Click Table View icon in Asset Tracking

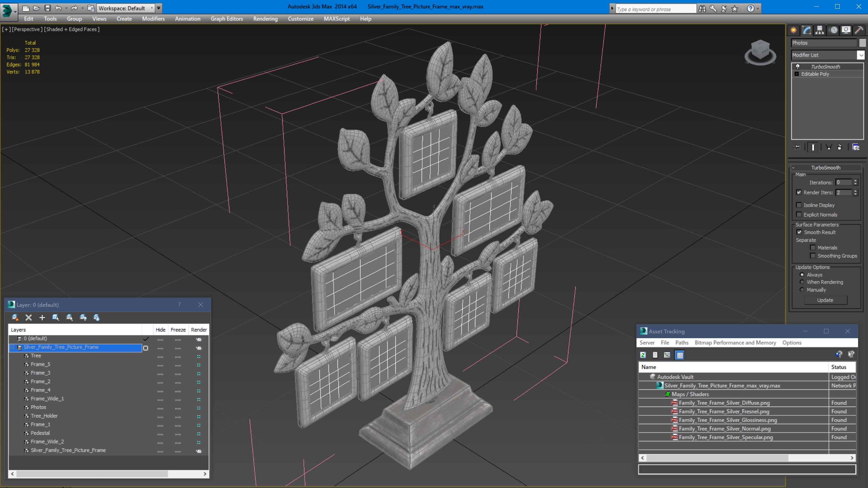(680, 355)
